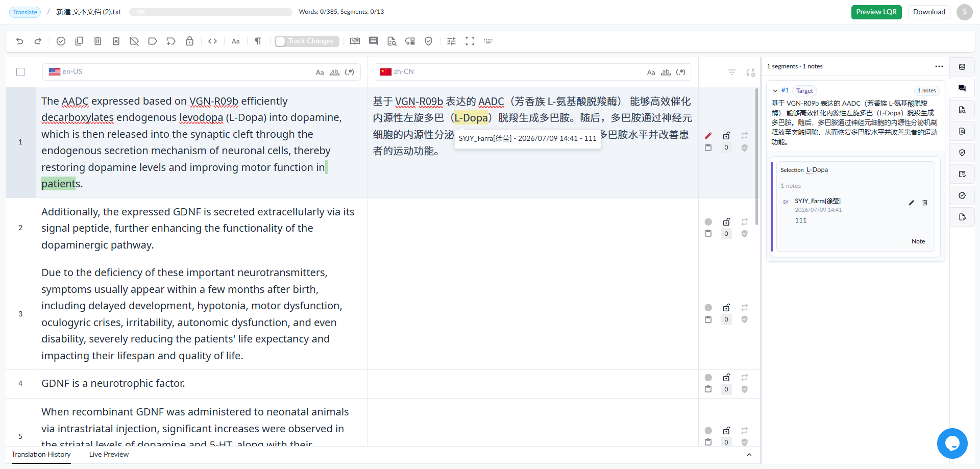Expand the bottom Translation History panel
This screenshot has width=980, height=469.
coord(749,455)
